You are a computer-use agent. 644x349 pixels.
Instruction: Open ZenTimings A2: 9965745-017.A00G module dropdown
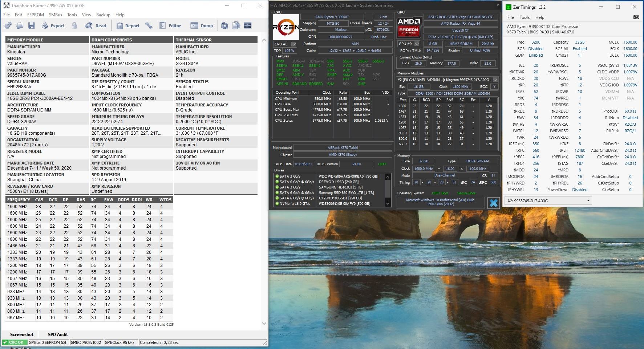(x=548, y=200)
